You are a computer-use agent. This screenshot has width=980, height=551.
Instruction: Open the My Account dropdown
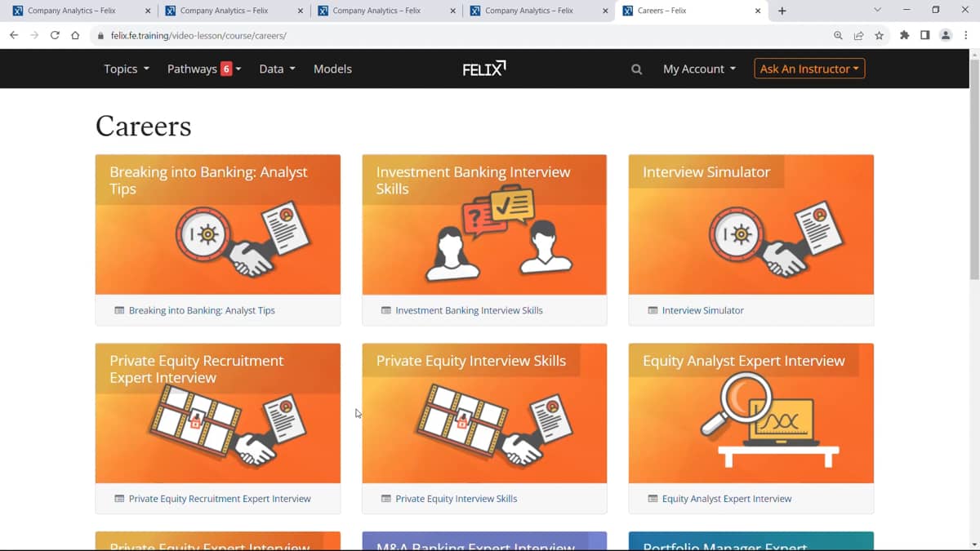point(699,69)
